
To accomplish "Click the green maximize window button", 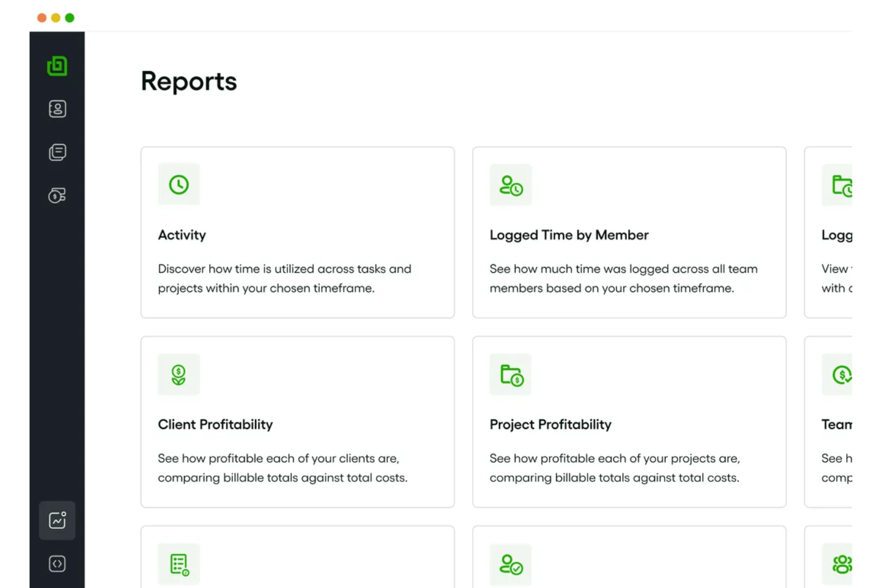I will coord(70,18).
